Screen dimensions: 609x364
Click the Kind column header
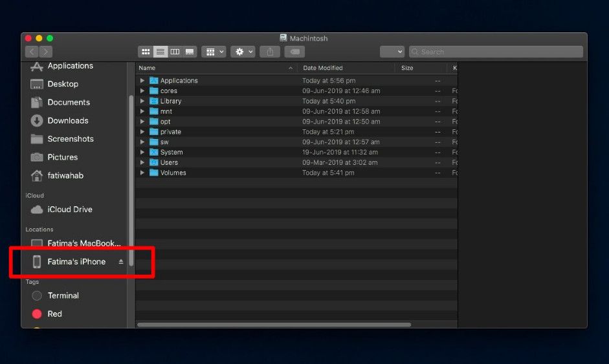pos(452,68)
